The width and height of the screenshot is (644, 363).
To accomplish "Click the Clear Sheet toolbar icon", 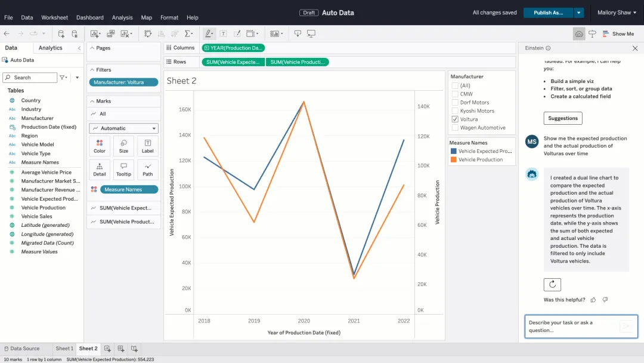I will click(126, 33).
